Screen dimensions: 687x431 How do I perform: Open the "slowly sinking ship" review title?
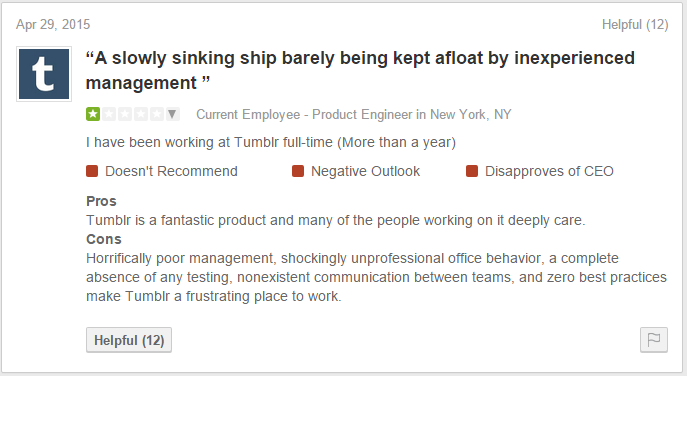pos(360,69)
